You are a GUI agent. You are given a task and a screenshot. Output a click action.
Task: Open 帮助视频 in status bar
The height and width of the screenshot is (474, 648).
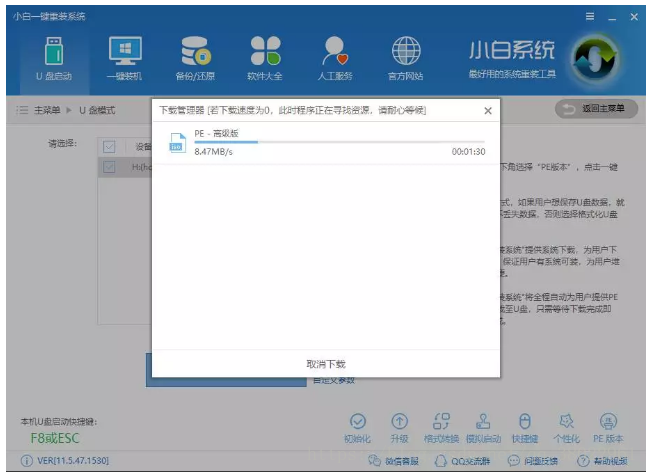pyautogui.click(x=602, y=460)
